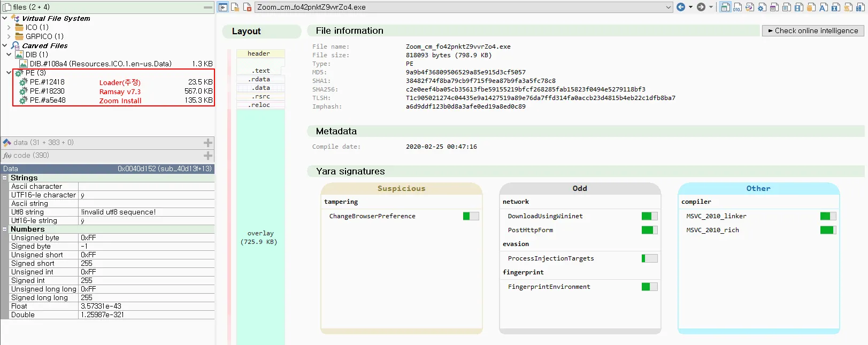Click the Virtual File System icon
Image resolution: width=868 pixels, height=345 pixels.
coord(16,18)
